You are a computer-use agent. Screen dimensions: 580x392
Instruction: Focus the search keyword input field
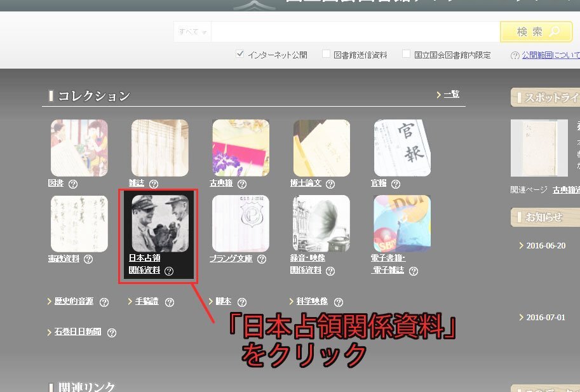(x=356, y=32)
